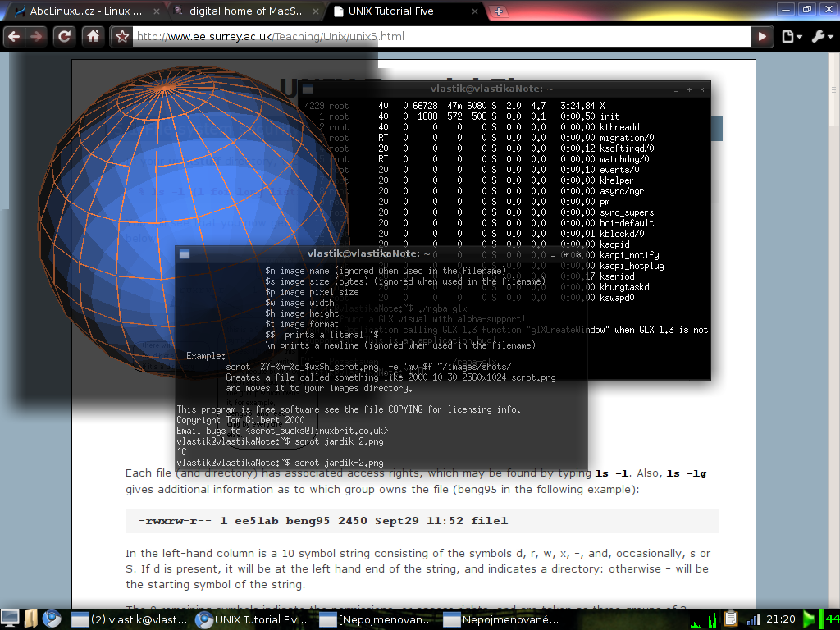Close the AbcLinuxu.cz tab

[156, 11]
